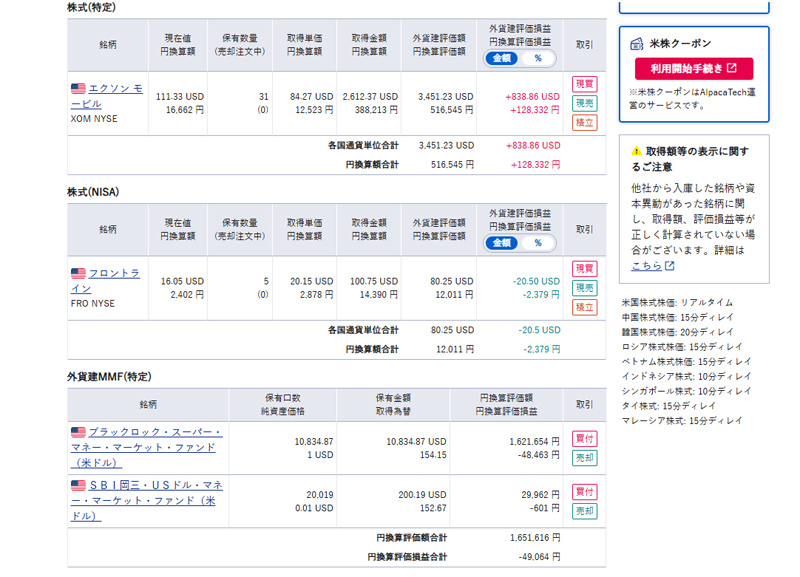This screenshot has width=800, height=577.
Task: Click 保有口数 column header in MMF table
Action: pyautogui.click(x=283, y=398)
